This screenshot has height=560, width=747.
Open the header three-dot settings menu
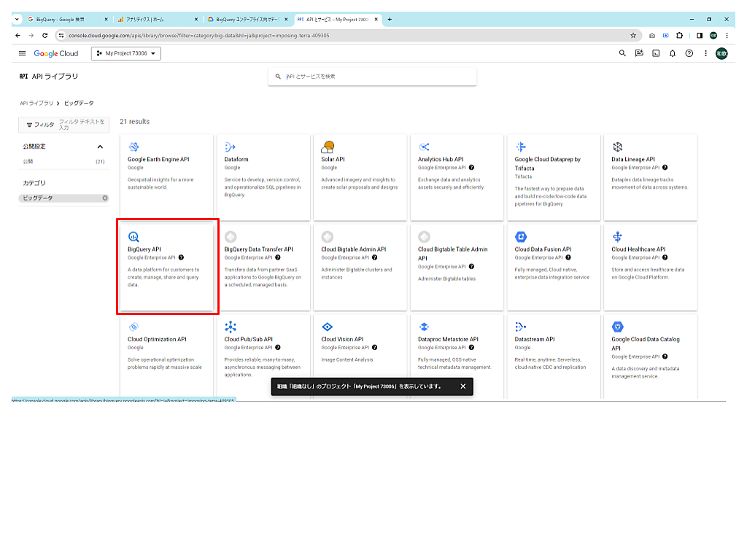[x=706, y=53]
